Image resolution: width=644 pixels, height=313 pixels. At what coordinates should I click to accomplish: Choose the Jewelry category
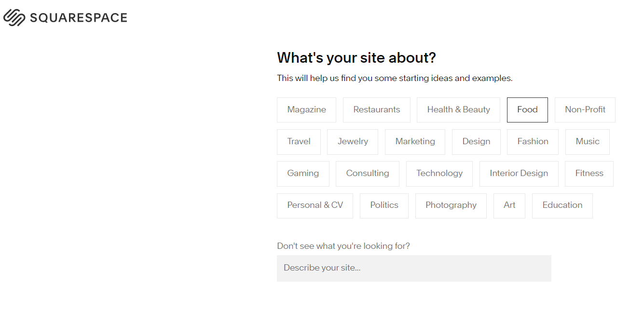tap(353, 142)
